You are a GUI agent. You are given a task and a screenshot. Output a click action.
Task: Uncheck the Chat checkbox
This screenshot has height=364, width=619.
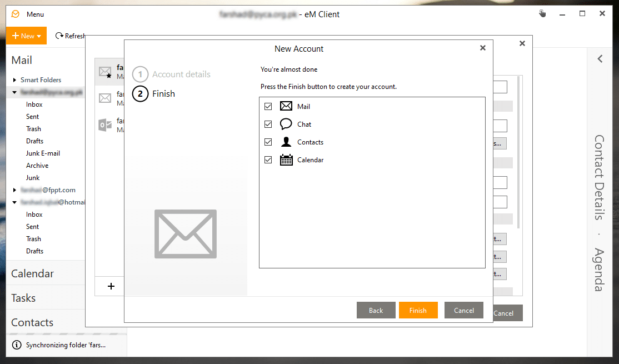pos(268,124)
